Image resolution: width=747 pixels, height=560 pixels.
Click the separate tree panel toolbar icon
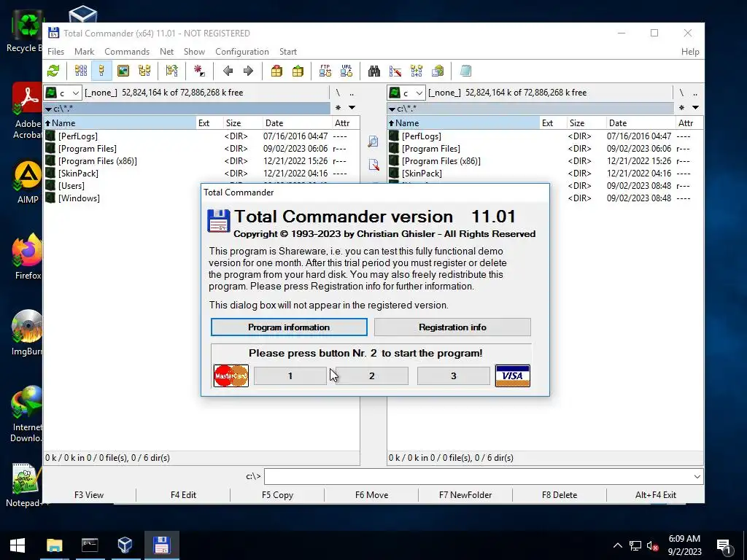click(171, 71)
